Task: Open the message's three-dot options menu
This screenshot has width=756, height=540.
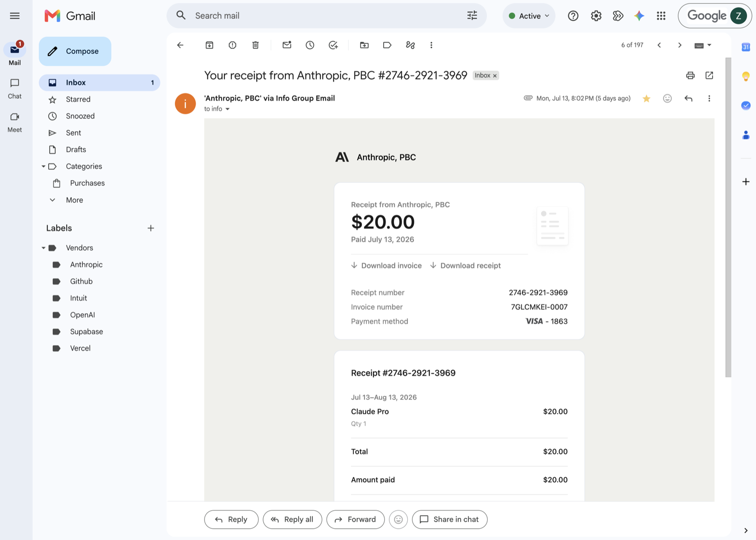Action: pos(709,98)
